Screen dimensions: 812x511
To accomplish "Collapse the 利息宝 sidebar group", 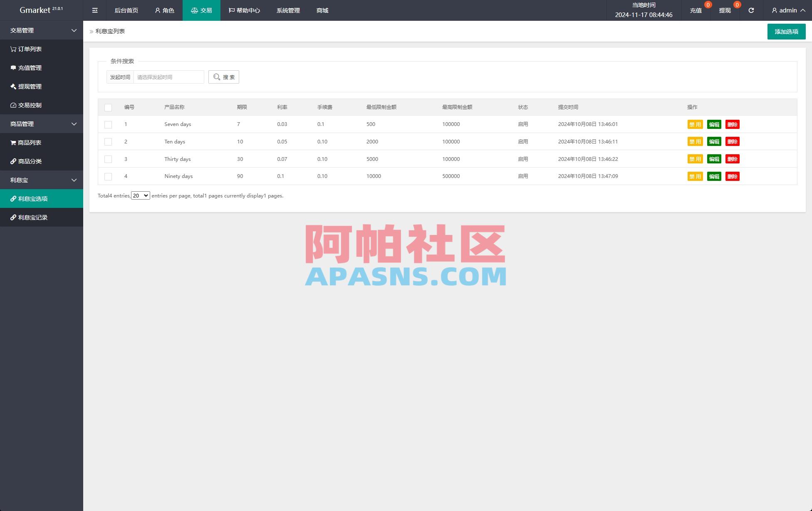I will point(42,180).
